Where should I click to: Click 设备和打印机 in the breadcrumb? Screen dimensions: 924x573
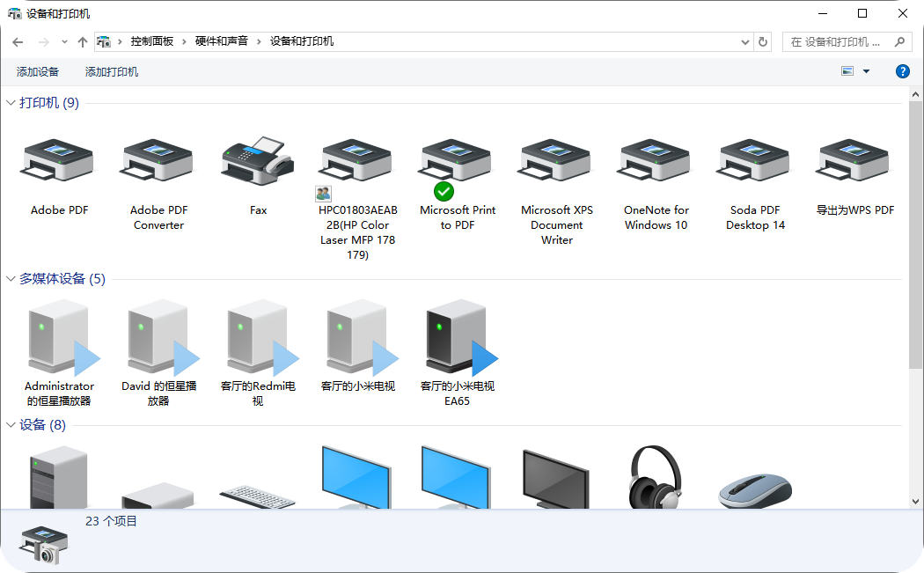[x=302, y=41]
